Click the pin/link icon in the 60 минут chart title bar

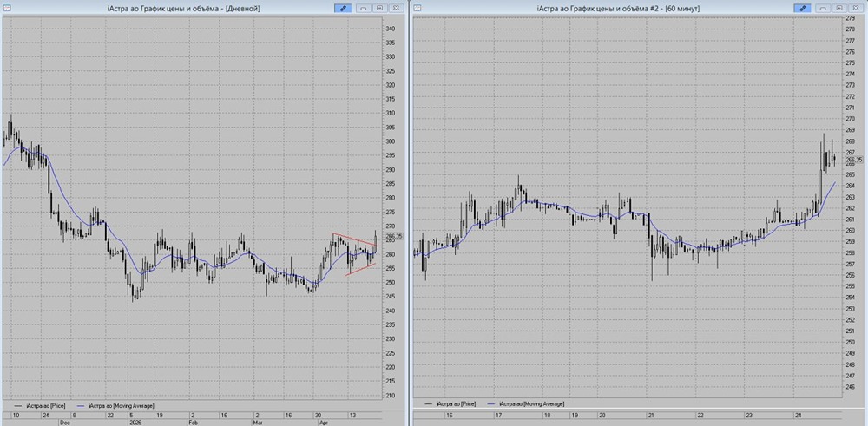[x=801, y=8]
